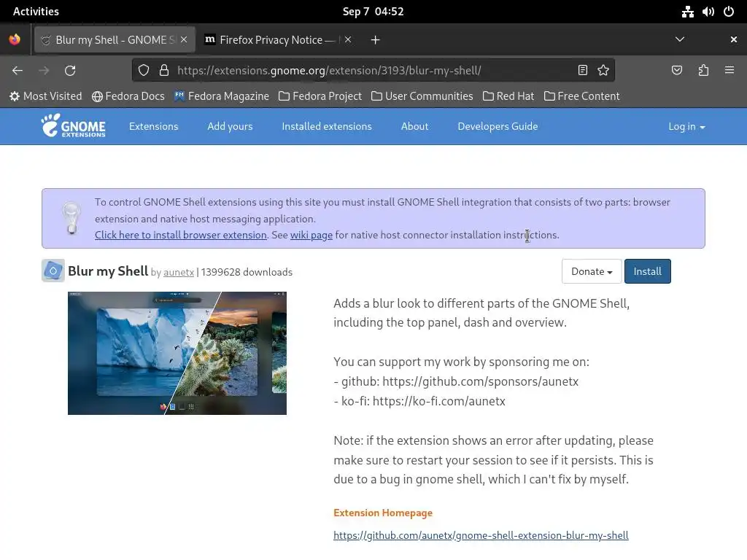Viewport: 747px width, 560px height.
Task: Close the Blur my Shell tab
Action: point(184,39)
